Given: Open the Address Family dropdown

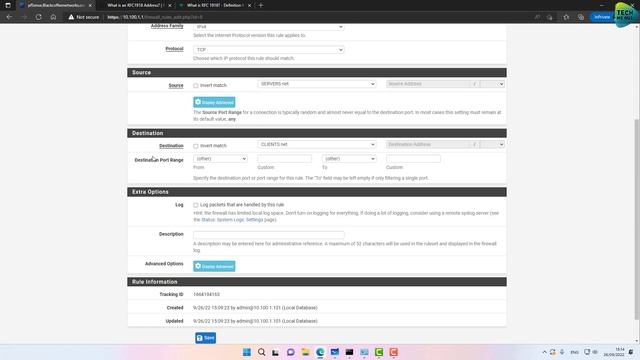Looking at the screenshot, I should tap(269, 27).
